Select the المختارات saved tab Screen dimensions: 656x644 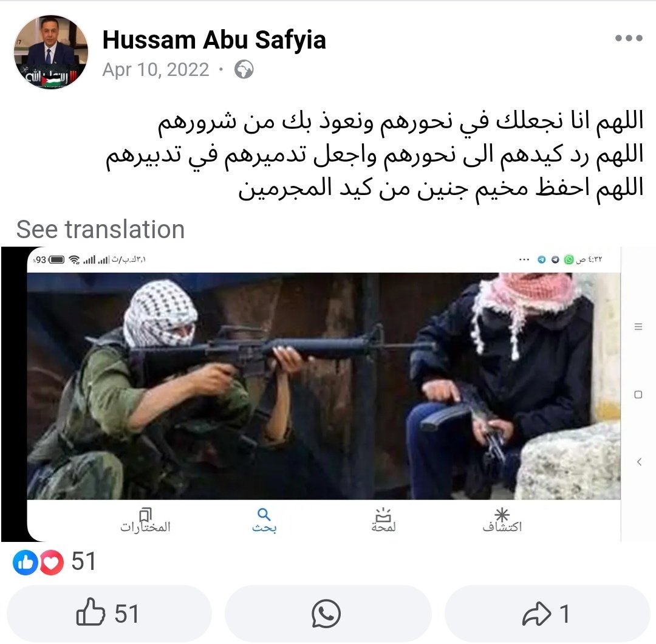(145, 520)
